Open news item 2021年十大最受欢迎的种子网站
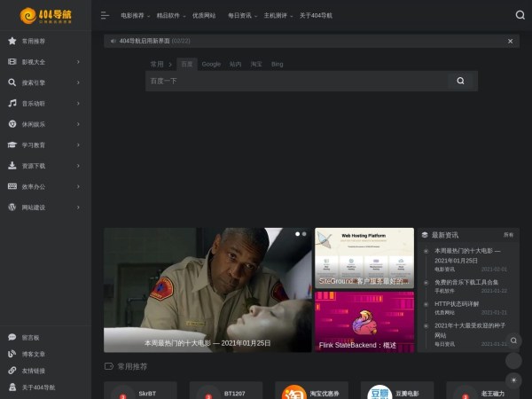Screen dimensions: 532x399 [x=470, y=330]
